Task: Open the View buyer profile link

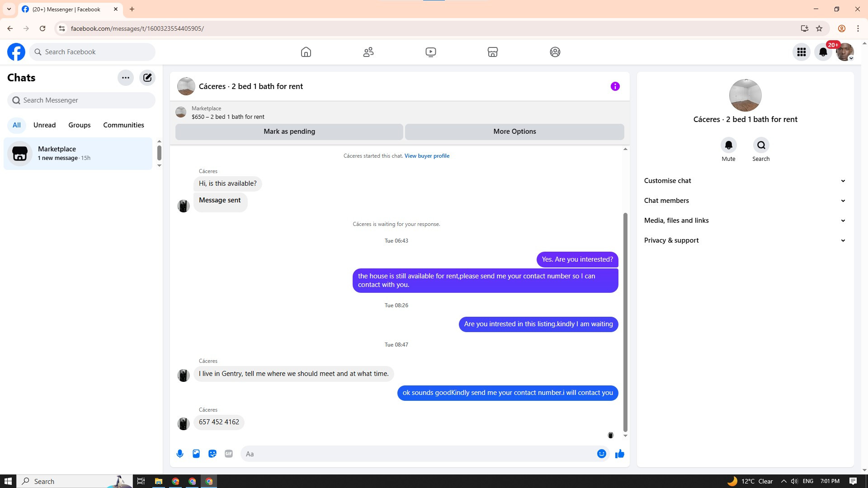Action: tap(427, 156)
